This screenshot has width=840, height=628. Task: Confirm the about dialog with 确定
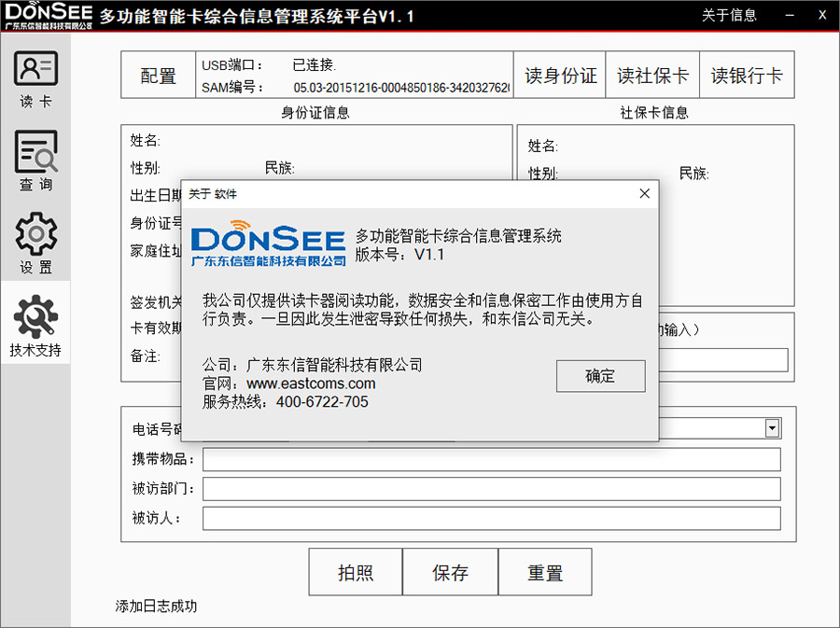(600, 376)
